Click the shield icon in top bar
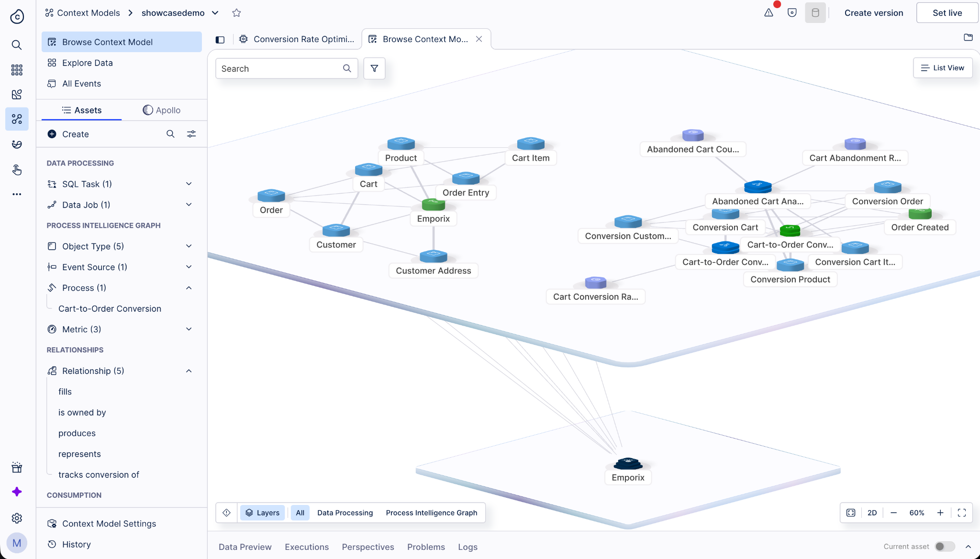This screenshot has width=980, height=559. (792, 13)
